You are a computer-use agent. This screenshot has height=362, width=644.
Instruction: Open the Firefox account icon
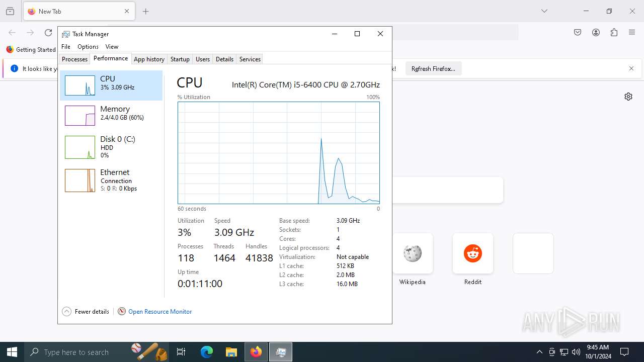(x=596, y=33)
